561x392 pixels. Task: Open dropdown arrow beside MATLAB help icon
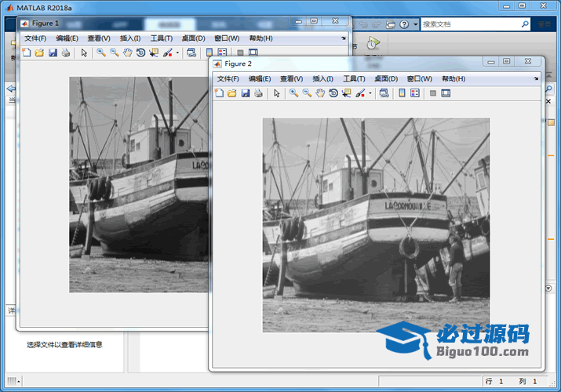pos(415,24)
